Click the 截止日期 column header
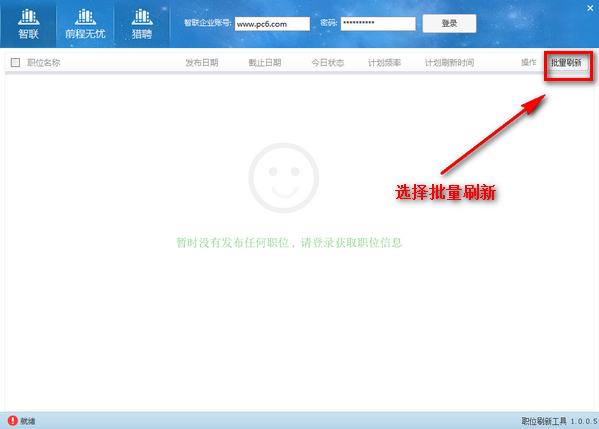This screenshot has height=429, width=599. [x=265, y=63]
